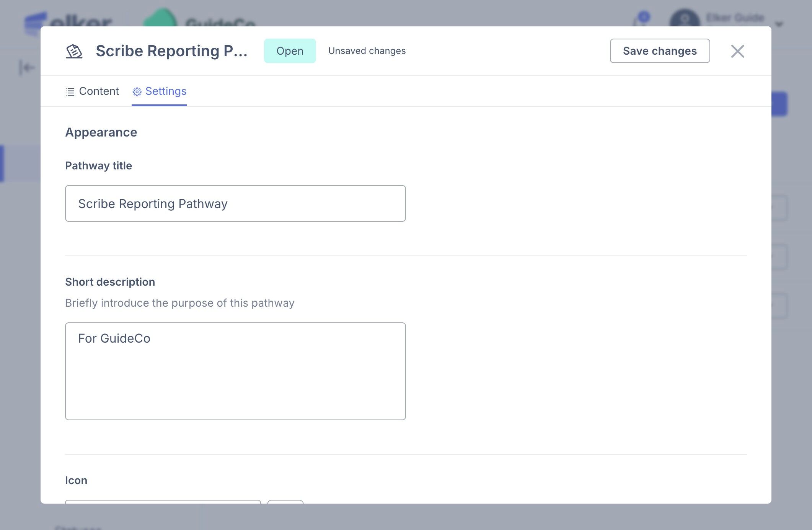This screenshot has width=812, height=530.
Task: Click the gear icon on the Settings tab
Action: (137, 92)
